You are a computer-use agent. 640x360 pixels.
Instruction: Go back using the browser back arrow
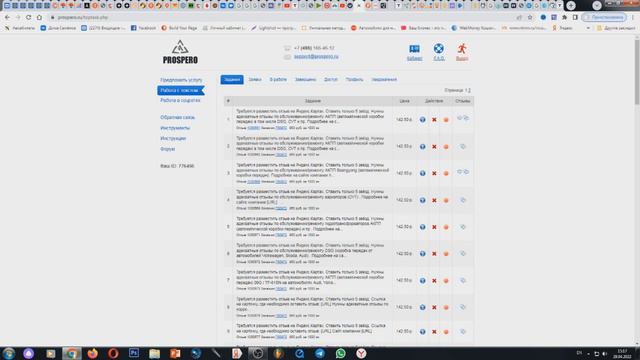click(7, 18)
